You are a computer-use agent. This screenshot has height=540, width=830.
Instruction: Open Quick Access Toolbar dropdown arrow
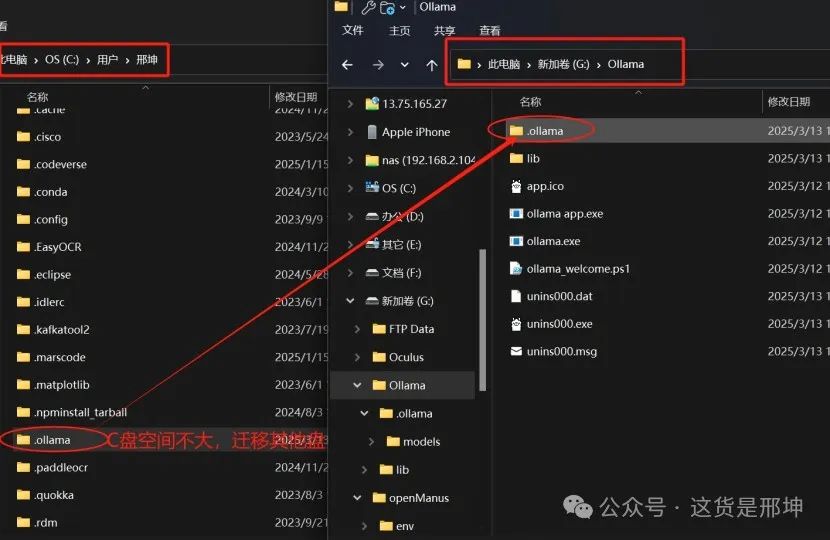(403, 7)
